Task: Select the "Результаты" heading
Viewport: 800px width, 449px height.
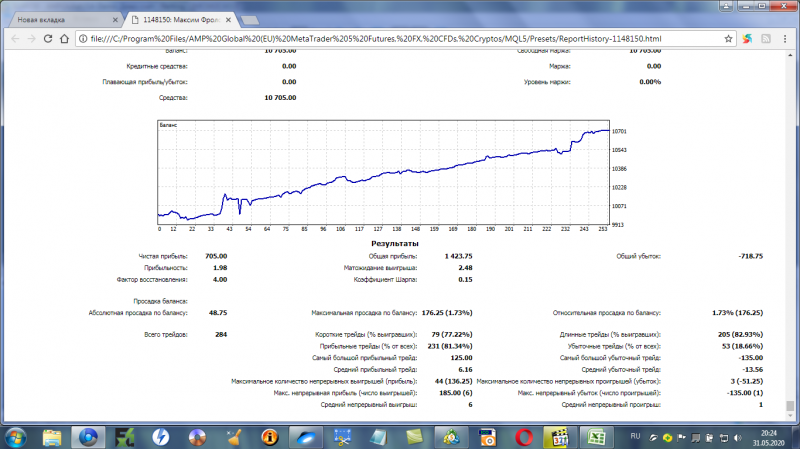Action: tap(395, 244)
